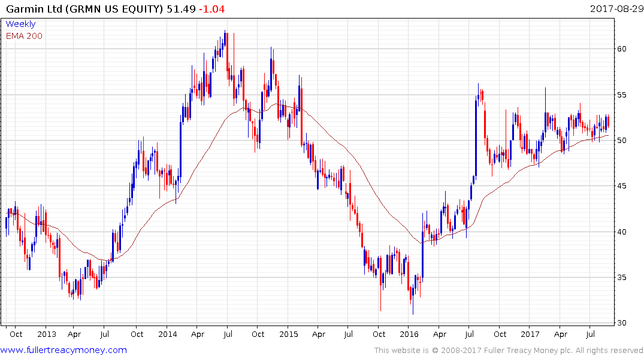This screenshot has height=359, width=644.
Task: Click the Weekly interval label
Action: pyautogui.click(x=20, y=24)
